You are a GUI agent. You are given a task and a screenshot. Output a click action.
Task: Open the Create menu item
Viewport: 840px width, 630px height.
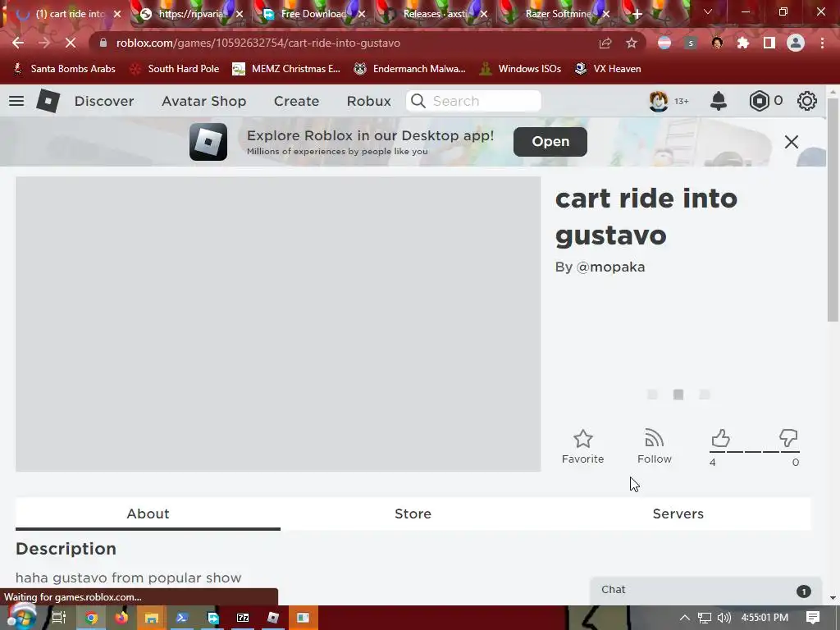pyautogui.click(x=296, y=101)
